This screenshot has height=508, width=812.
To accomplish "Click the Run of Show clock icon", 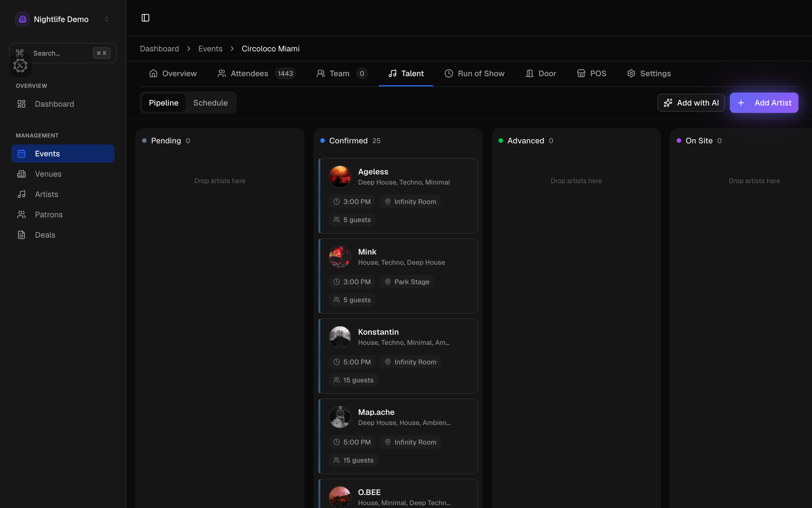I will (x=449, y=73).
